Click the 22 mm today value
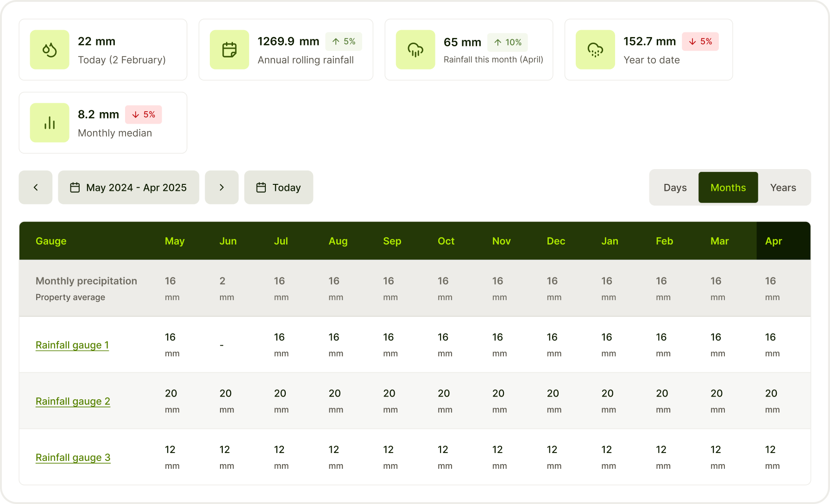This screenshot has height=504, width=830. [96, 41]
